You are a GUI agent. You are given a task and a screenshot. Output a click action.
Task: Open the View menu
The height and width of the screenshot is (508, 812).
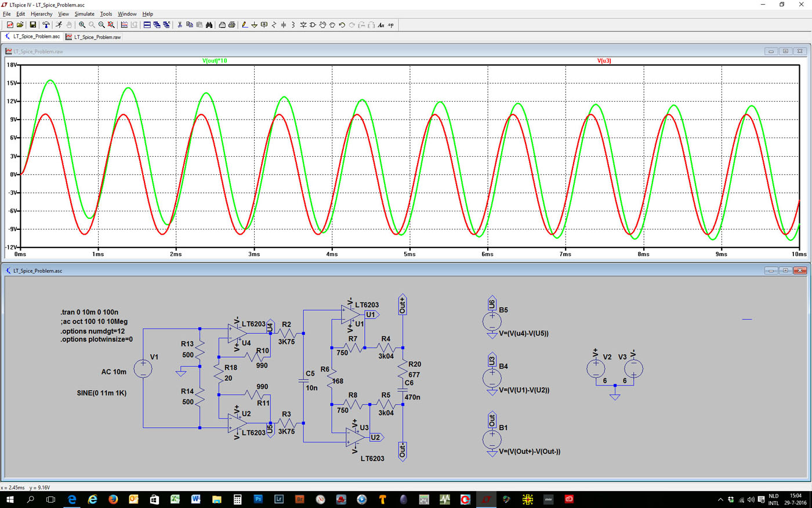[x=63, y=14]
